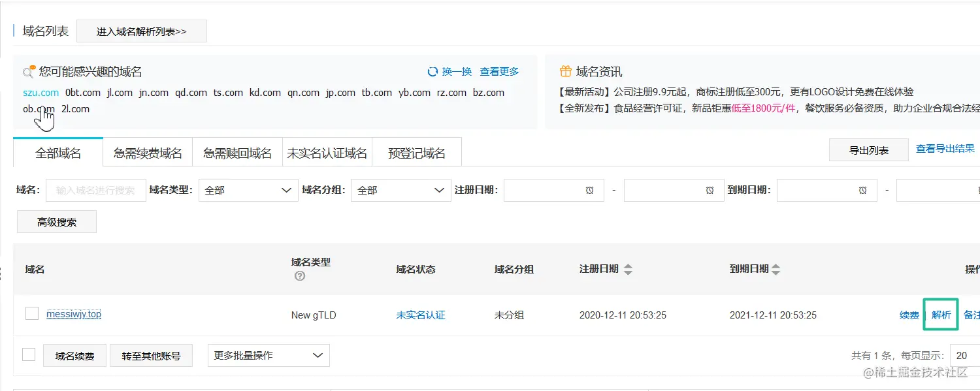This screenshot has width=980, height=391.
Task: Switch to the 预登记域名 tab
Action: point(417,153)
